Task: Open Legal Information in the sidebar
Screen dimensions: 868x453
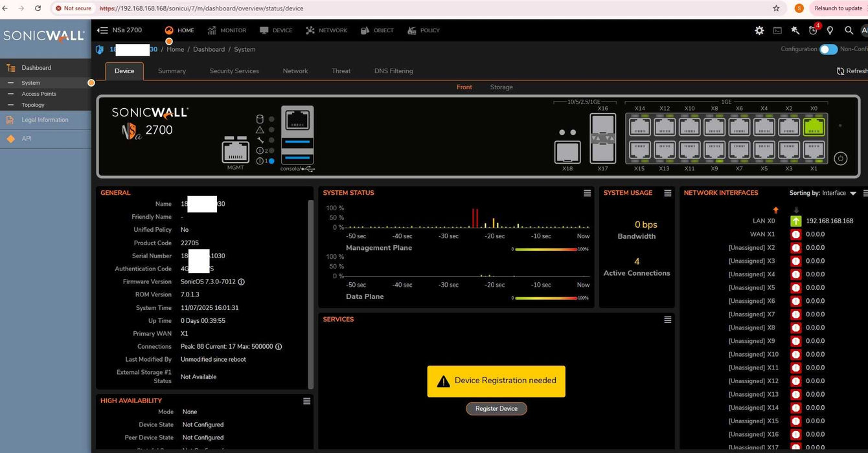Action: (x=45, y=120)
